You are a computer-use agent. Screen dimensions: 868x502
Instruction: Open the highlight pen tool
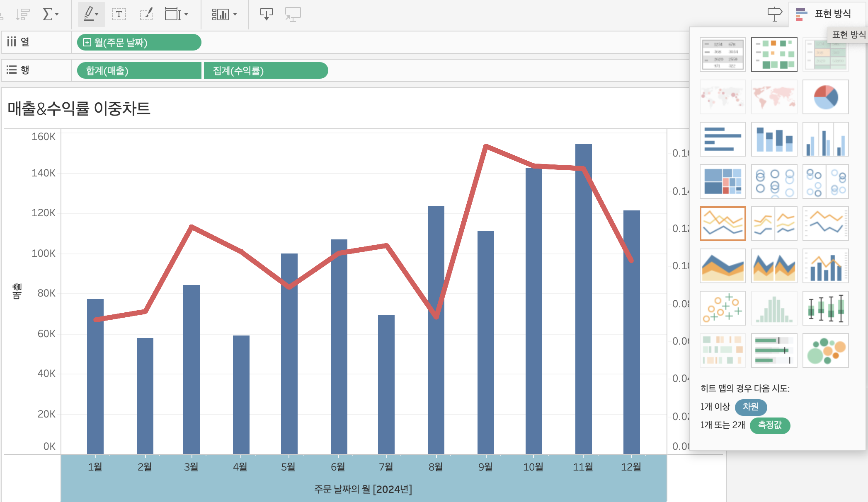[x=91, y=14]
